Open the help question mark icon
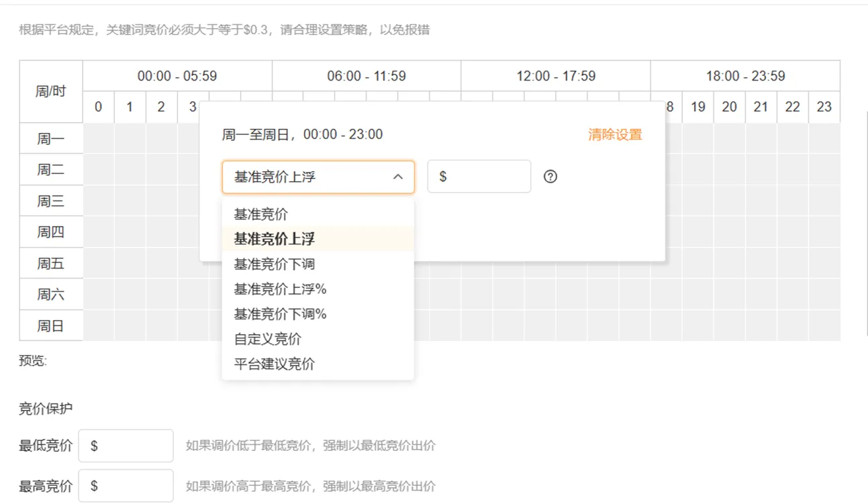 550,176
